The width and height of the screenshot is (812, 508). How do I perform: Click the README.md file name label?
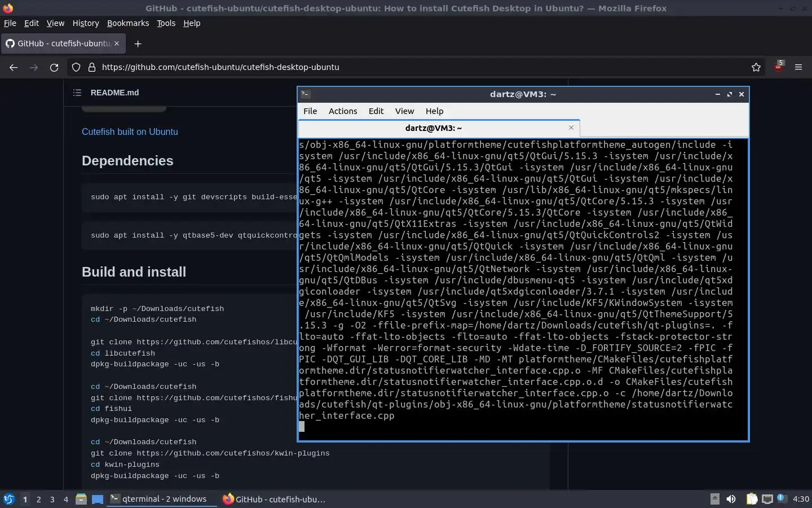click(114, 93)
